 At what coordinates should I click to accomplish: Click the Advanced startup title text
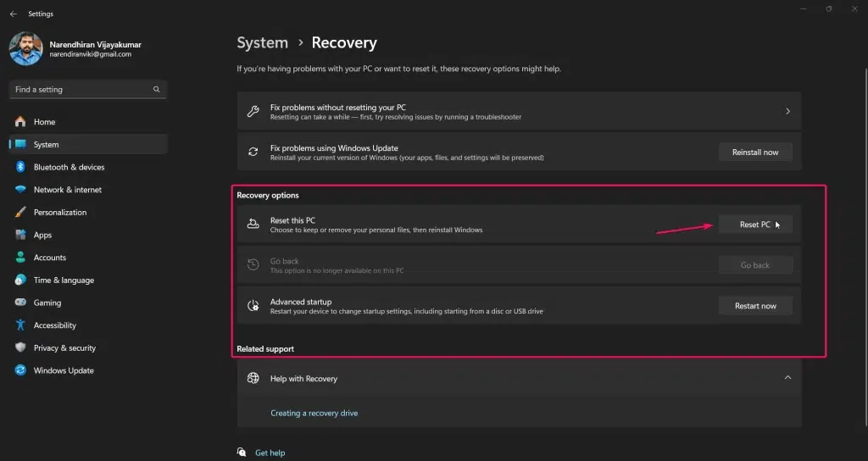click(x=301, y=302)
